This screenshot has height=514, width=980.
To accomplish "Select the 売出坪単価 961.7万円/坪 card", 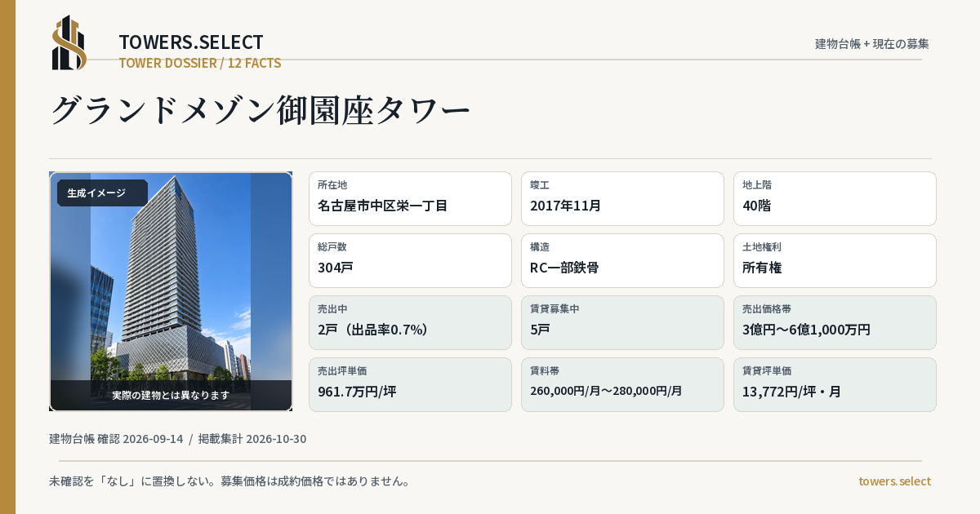I will (x=410, y=384).
